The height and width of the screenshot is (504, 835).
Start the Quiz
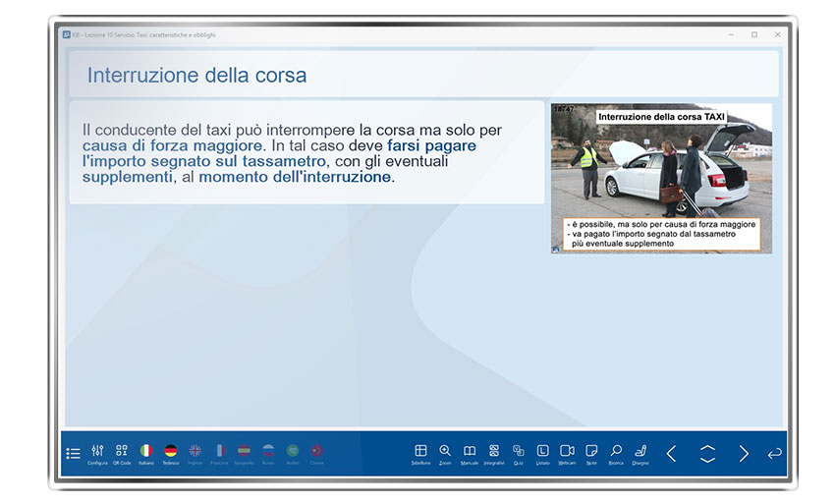519,452
